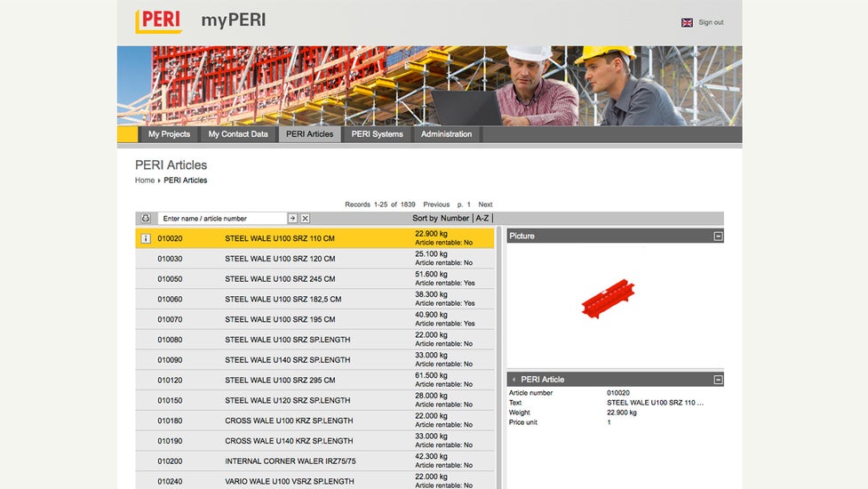Click the red steel wale product image
This screenshot has width=868, height=489.
[x=609, y=300]
